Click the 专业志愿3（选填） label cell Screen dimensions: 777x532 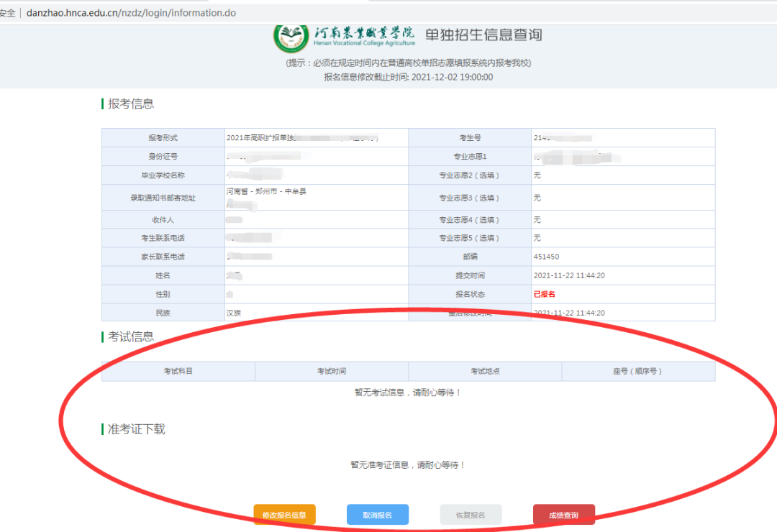(x=470, y=198)
